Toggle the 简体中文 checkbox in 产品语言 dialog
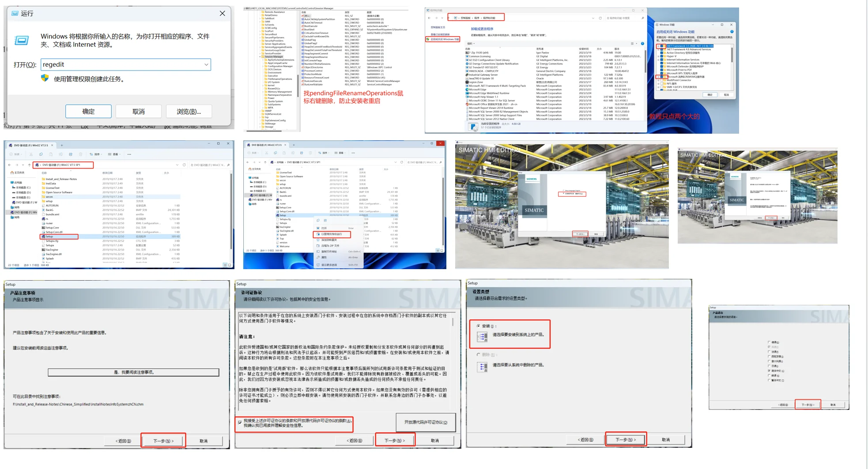This screenshot has height=469, width=868. tap(769, 371)
